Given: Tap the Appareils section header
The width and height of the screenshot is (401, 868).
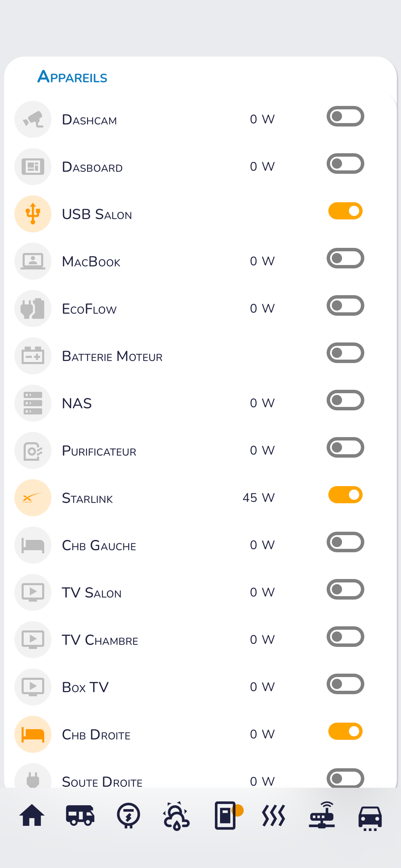Looking at the screenshot, I should pyautogui.click(x=72, y=77).
